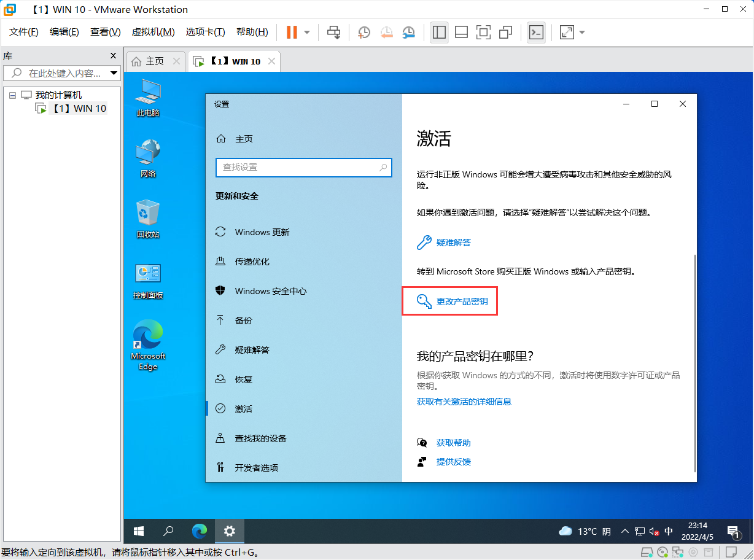Close the 【1】WIN 10 tab
The height and width of the screenshot is (560, 754).
(270, 61)
